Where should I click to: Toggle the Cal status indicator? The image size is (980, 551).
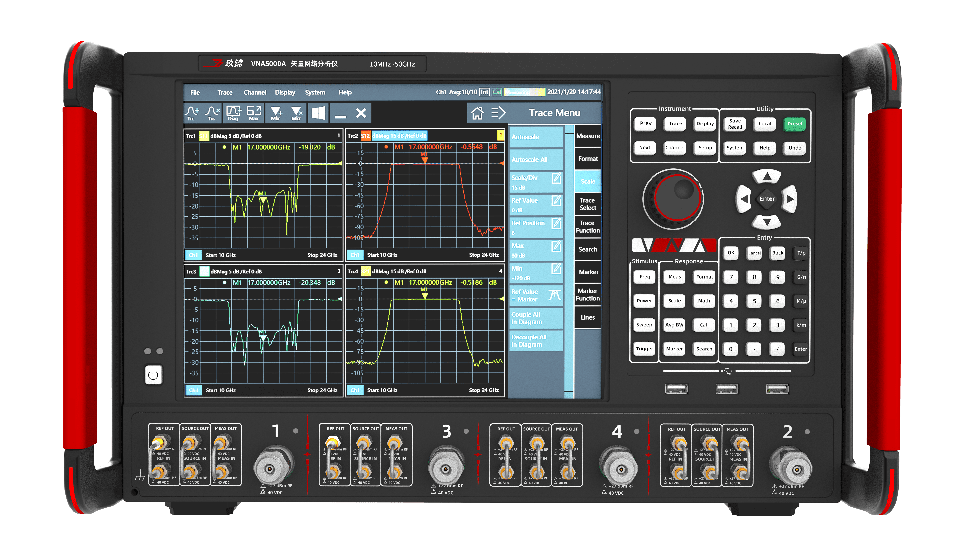click(x=496, y=92)
